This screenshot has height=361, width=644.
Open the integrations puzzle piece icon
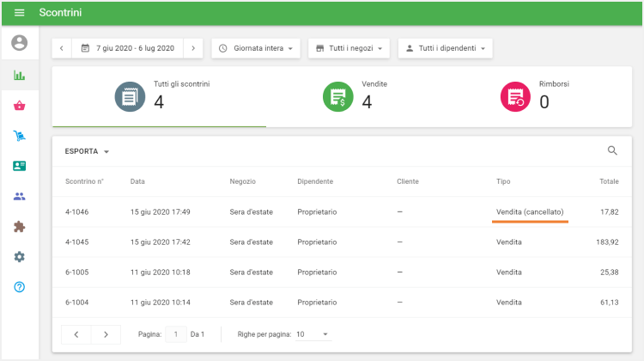click(19, 227)
